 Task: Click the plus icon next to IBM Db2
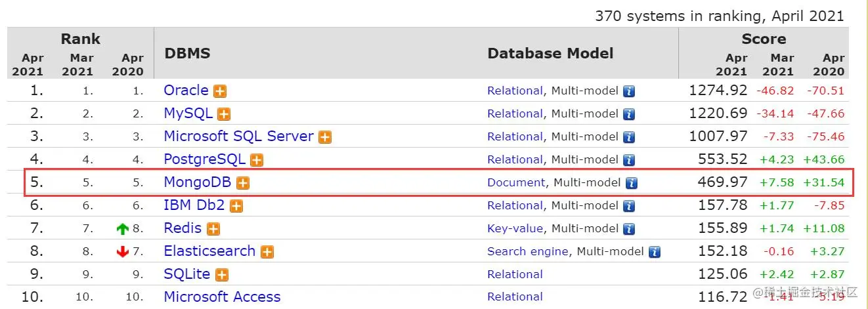(x=236, y=206)
